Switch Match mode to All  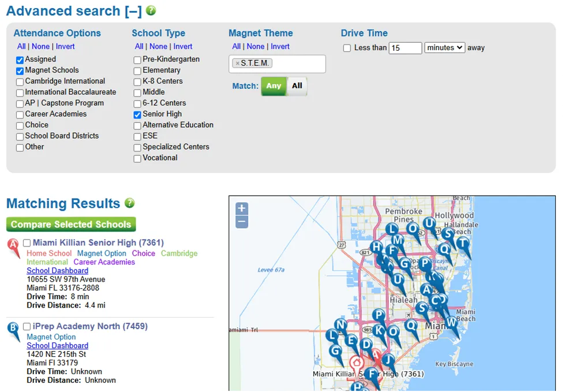pos(297,86)
